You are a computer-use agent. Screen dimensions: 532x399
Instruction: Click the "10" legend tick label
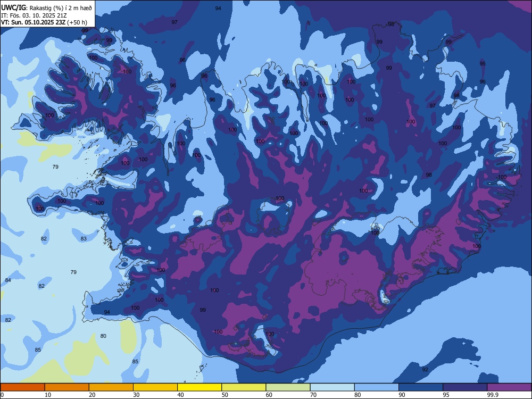pos(48,395)
